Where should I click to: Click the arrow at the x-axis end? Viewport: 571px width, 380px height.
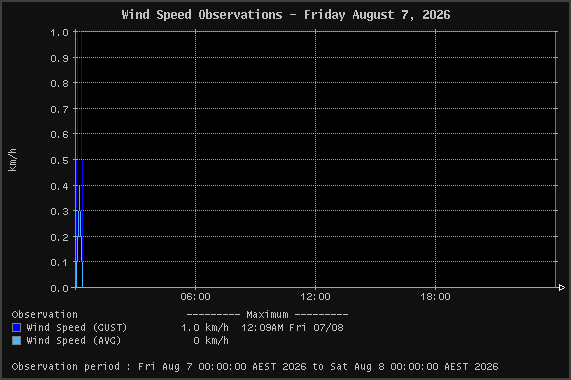pos(562,288)
